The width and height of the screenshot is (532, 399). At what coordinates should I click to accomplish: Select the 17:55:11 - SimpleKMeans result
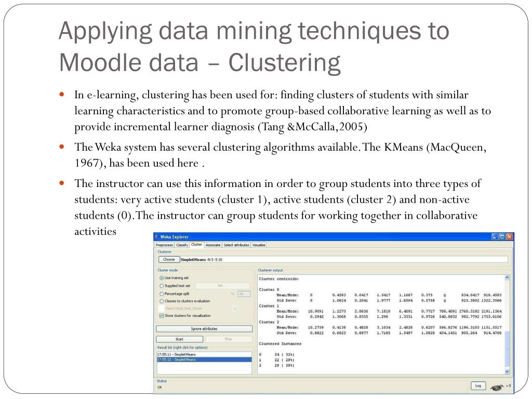point(204,354)
